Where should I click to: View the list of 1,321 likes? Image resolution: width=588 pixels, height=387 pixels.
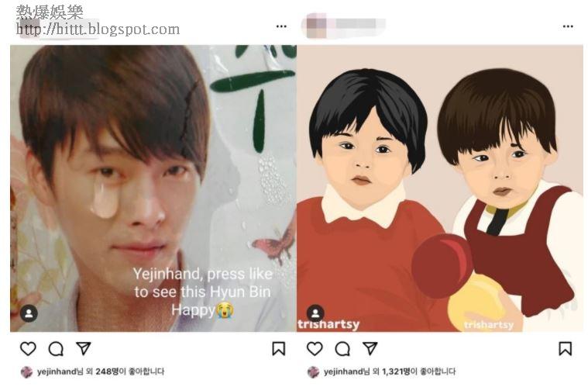pyautogui.click(x=396, y=371)
